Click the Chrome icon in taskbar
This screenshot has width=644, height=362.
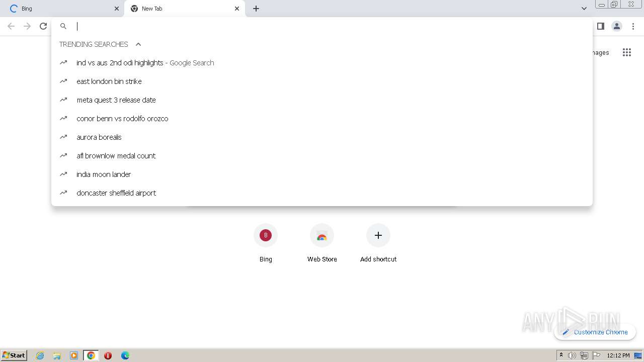point(91,355)
